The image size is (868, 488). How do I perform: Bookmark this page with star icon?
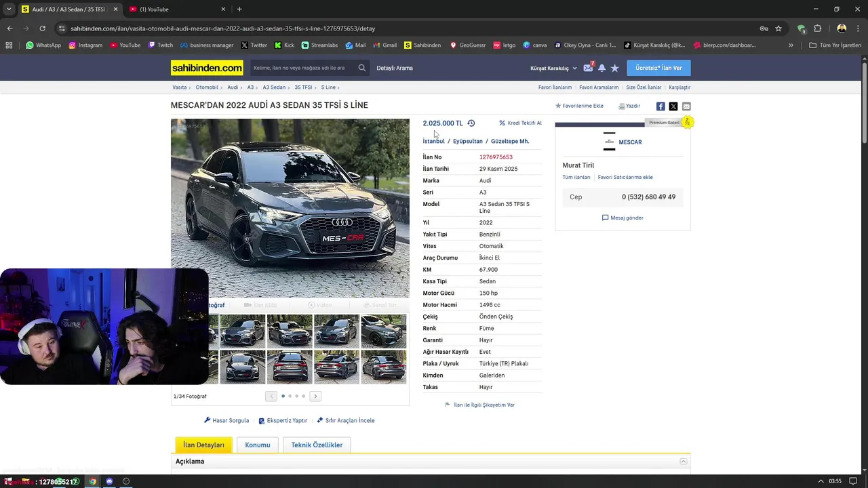point(778,28)
